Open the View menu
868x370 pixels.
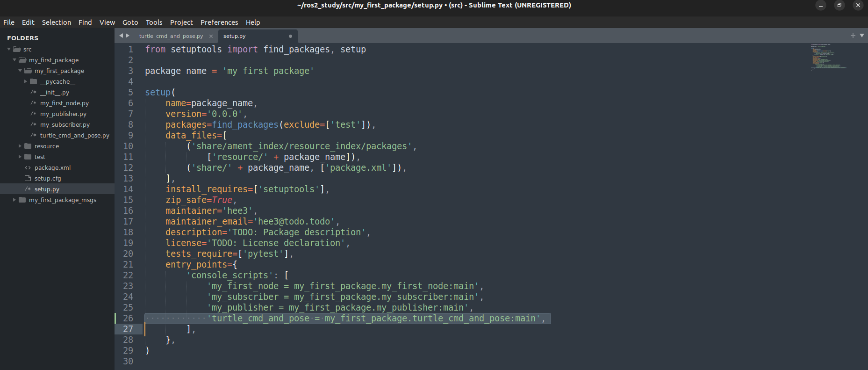tap(107, 22)
